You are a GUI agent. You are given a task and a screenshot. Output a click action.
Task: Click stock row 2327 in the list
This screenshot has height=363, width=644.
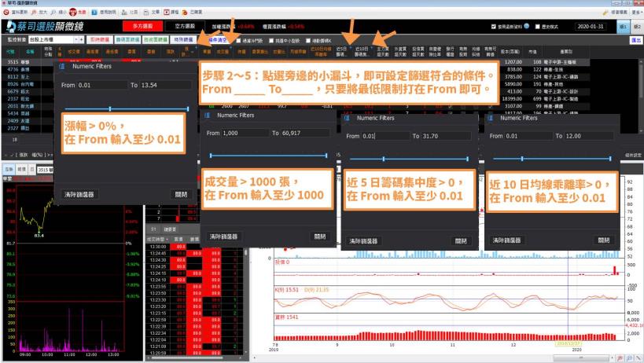point(28,128)
